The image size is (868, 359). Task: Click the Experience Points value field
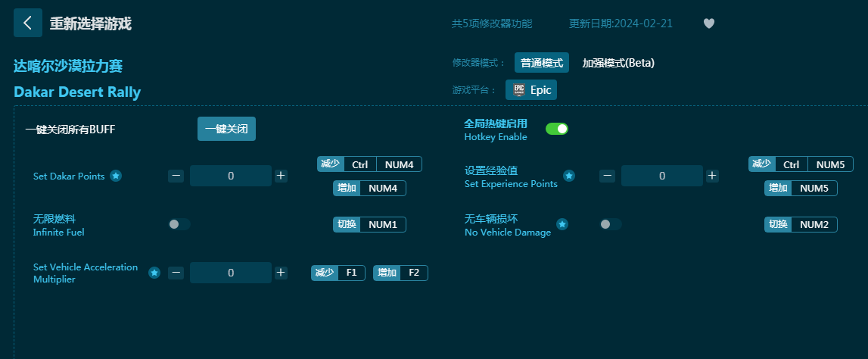[x=662, y=176]
